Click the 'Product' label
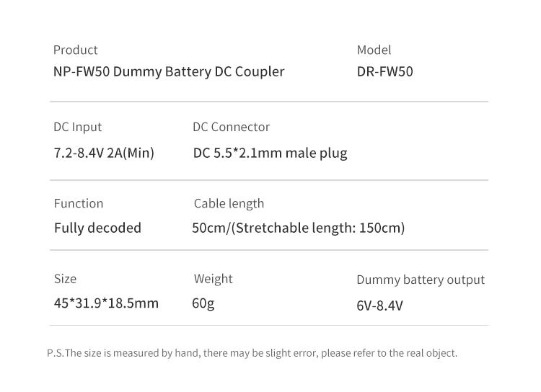This screenshot has width=541, height=392. [75, 50]
